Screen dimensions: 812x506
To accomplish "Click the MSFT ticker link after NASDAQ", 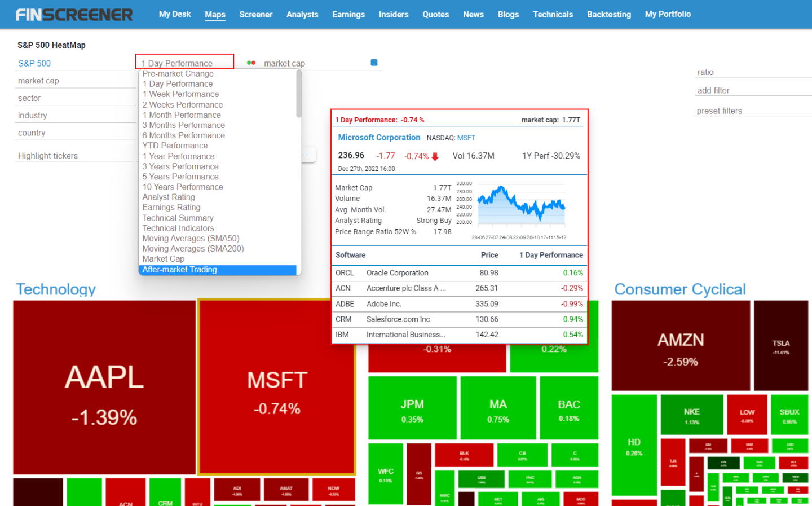I will coord(466,138).
